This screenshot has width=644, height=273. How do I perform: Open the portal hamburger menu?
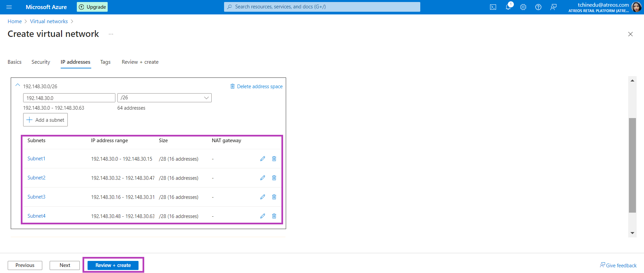(9, 7)
